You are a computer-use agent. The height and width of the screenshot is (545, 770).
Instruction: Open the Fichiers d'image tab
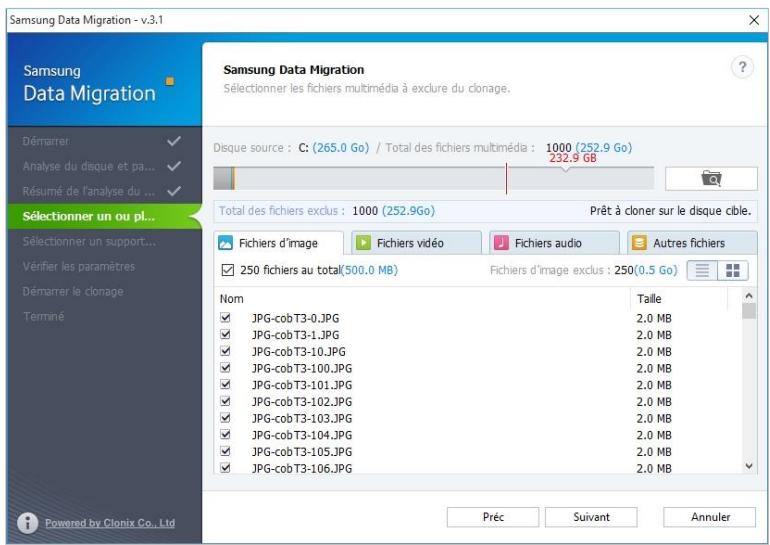(278, 243)
